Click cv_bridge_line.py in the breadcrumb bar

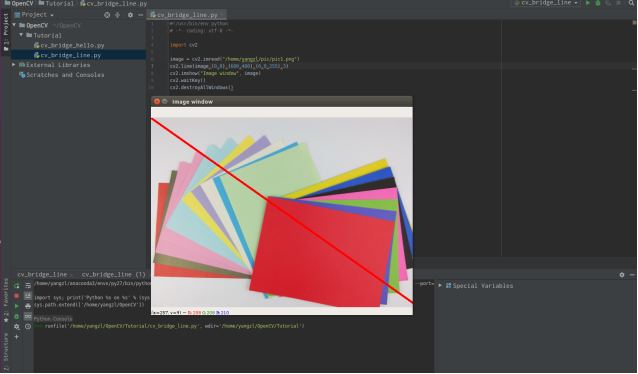click(x=114, y=3)
